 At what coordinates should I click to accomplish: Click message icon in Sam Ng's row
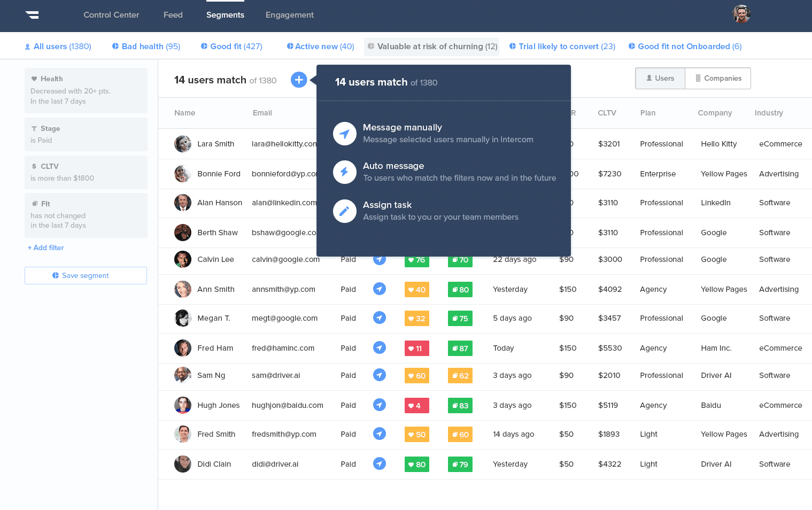(380, 375)
